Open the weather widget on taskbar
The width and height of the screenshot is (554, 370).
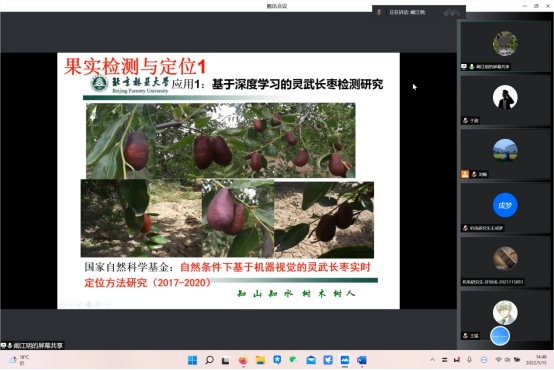coord(19,360)
